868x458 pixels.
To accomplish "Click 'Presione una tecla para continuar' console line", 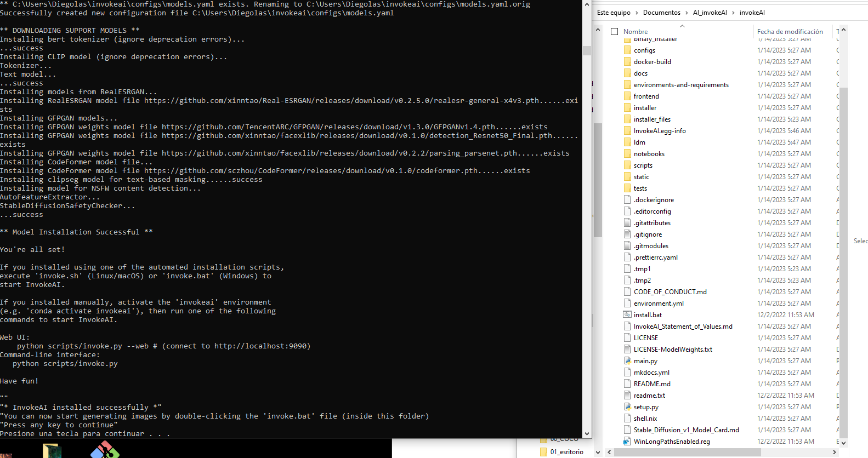I will [85, 434].
